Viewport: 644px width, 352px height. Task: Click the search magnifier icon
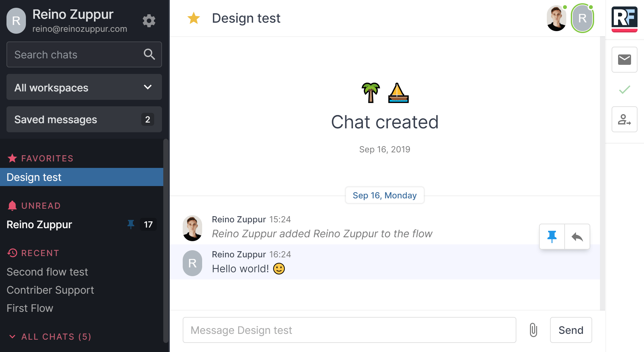tap(149, 54)
